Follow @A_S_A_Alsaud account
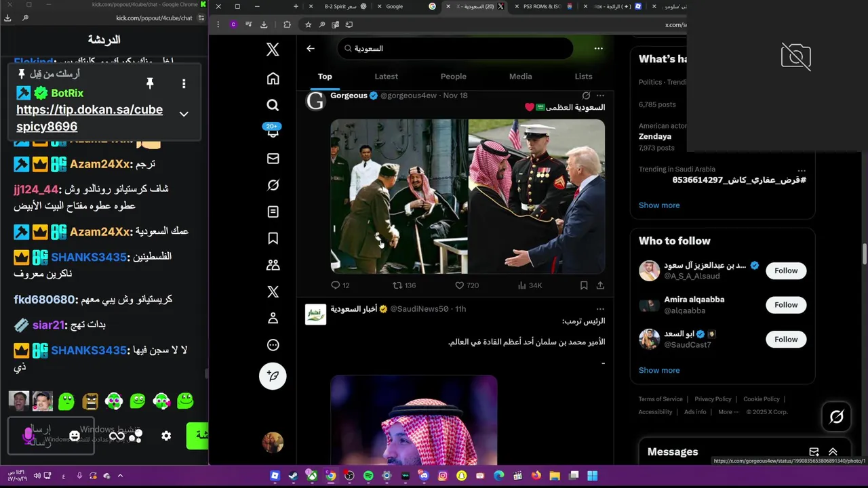 coord(786,270)
